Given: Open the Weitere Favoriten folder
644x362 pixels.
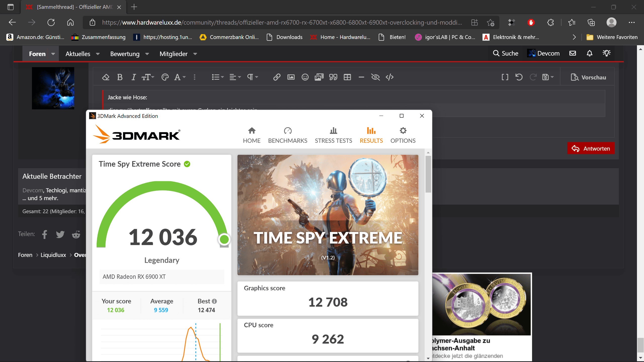Looking at the screenshot, I should click(x=612, y=37).
